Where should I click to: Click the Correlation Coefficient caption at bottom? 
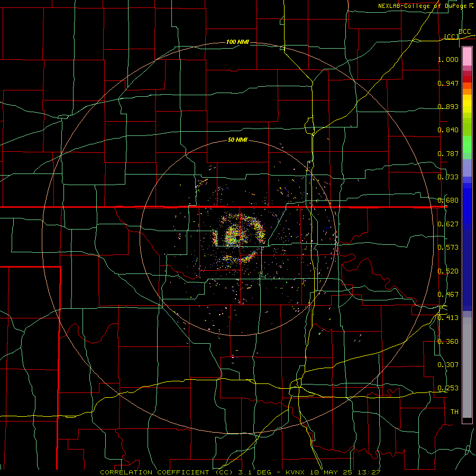pyautogui.click(x=240, y=472)
